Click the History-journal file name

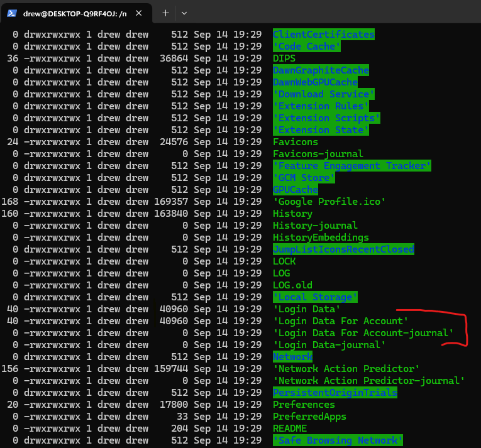point(316,226)
